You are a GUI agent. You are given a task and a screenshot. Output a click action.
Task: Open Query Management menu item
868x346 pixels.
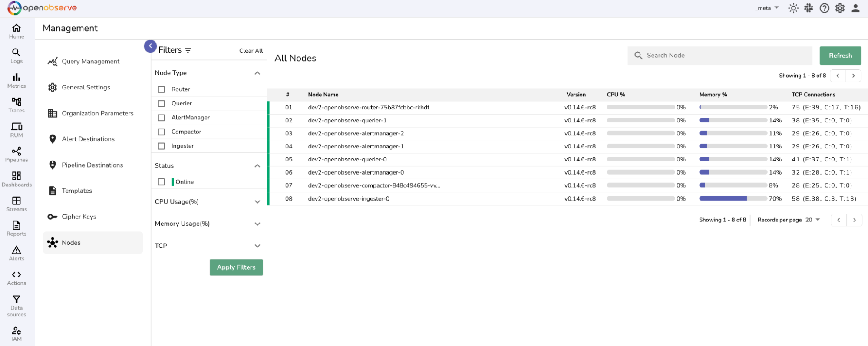click(90, 62)
